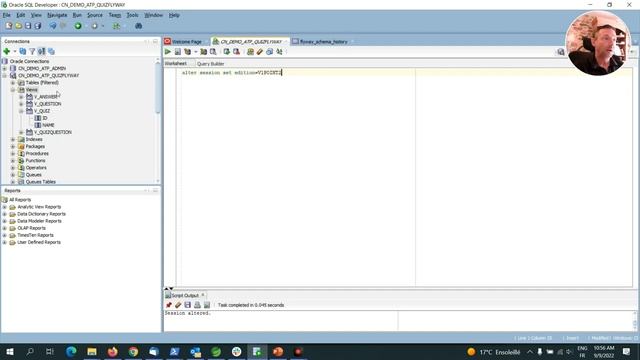Select the Procedures tree item
Image resolution: width=640 pixels, height=360 pixels.
click(x=37, y=153)
